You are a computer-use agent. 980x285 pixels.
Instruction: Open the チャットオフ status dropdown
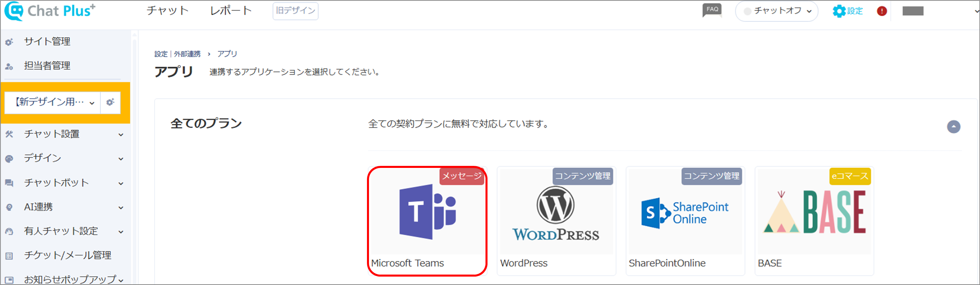pyautogui.click(x=776, y=11)
